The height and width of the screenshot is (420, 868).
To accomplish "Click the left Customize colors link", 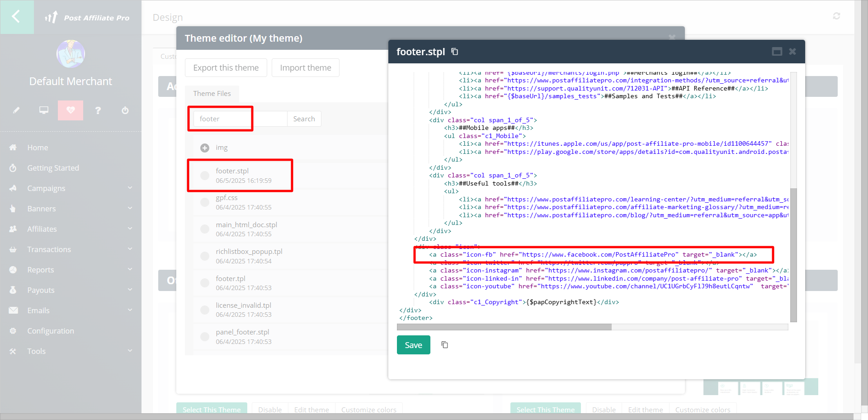I will click(369, 410).
